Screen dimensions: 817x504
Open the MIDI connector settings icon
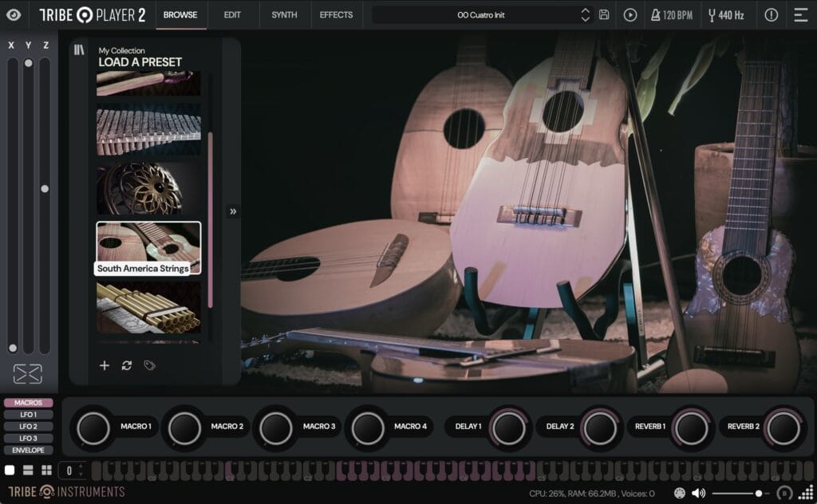pos(680,493)
